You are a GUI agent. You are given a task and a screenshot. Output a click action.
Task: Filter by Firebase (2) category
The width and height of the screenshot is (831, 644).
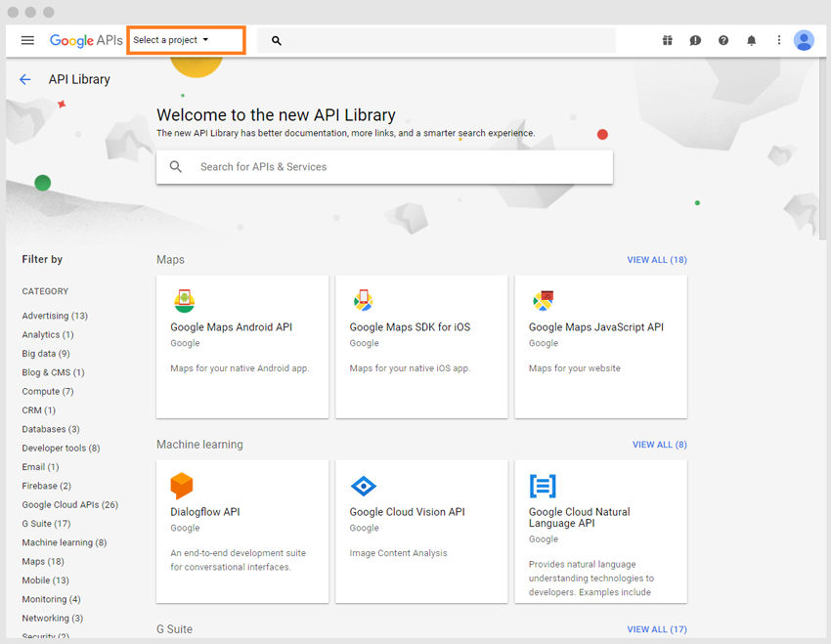(47, 486)
